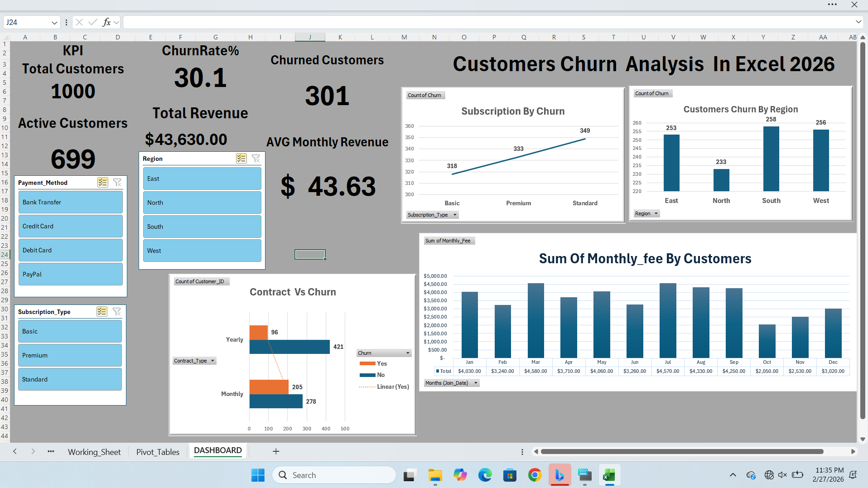Viewport: 868px width, 488px height.
Task: Deselect PayPal in the Payment_Method slicer
Action: 70,274
